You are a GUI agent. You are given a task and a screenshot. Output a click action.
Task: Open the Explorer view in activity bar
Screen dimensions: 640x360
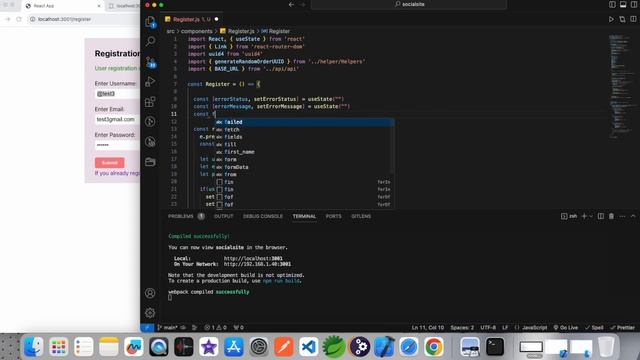[x=150, y=22]
